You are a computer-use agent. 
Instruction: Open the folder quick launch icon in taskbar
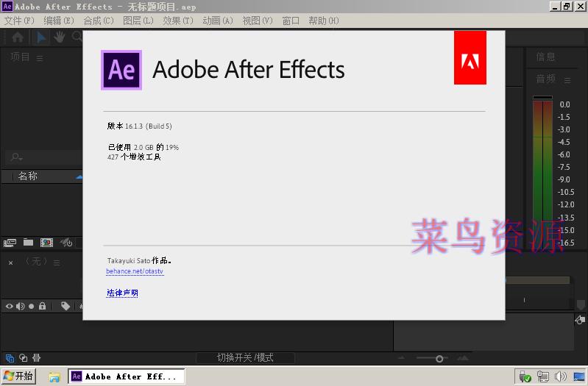tap(54, 376)
